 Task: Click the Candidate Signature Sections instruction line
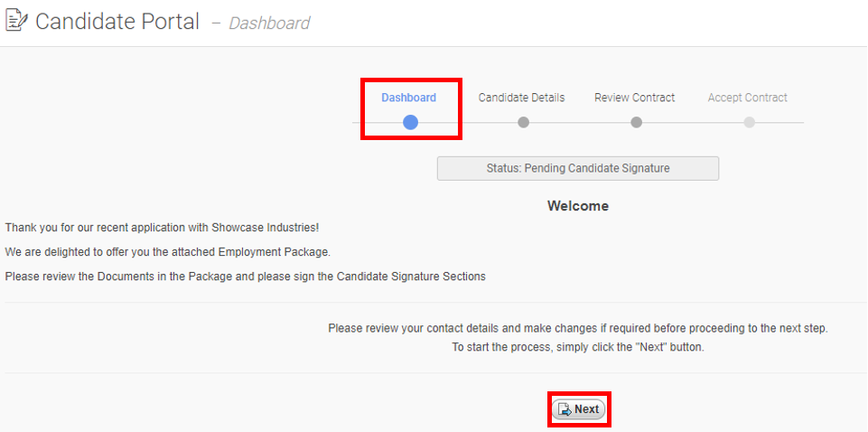point(246,277)
